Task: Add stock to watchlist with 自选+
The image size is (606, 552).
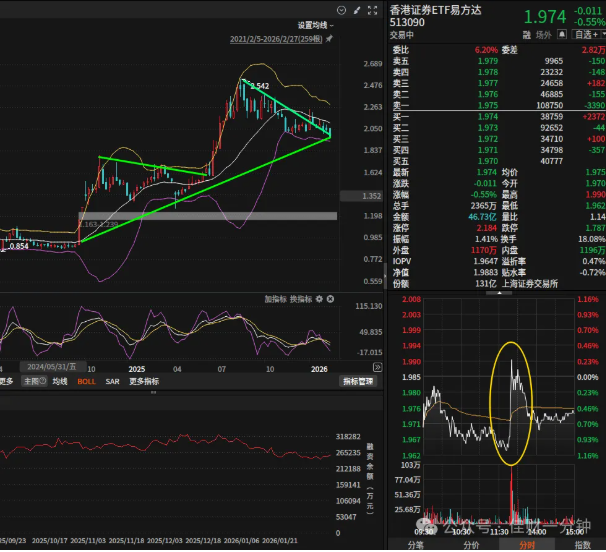Action: 586,35
